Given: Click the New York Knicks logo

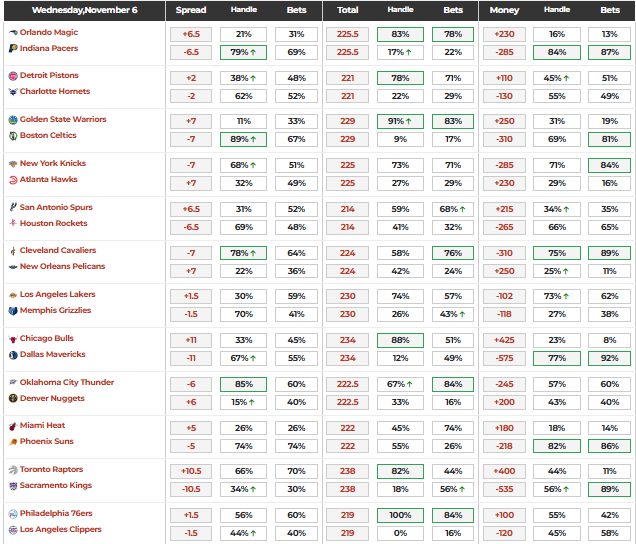Looking at the screenshot, I should [x=13, y=163].
